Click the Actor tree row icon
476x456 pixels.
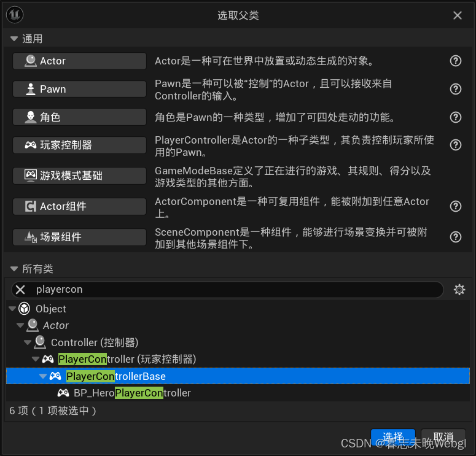point(33,325)
